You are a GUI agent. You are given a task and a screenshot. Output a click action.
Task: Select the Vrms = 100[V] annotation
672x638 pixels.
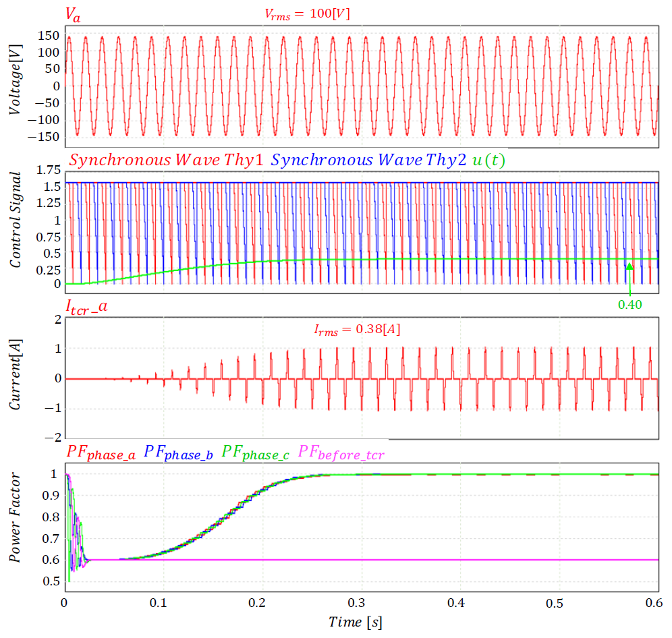click(x=307, y=13)
